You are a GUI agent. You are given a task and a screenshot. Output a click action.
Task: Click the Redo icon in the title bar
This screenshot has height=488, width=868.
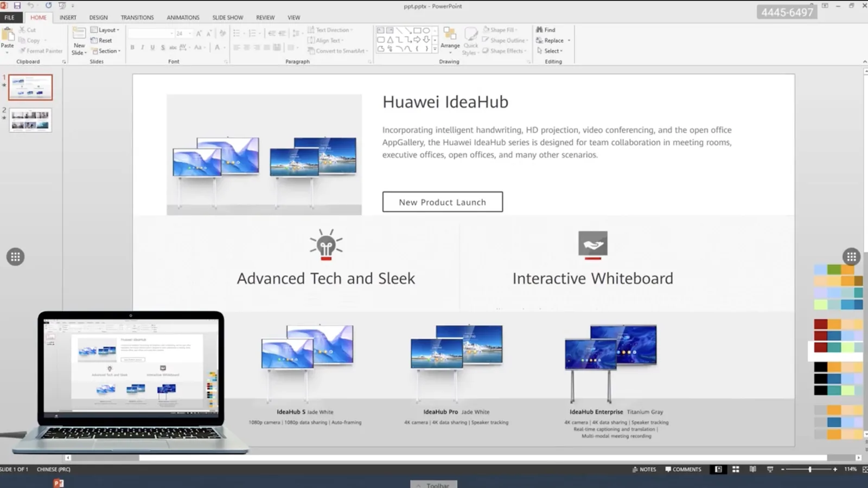(x=48, y=5)
